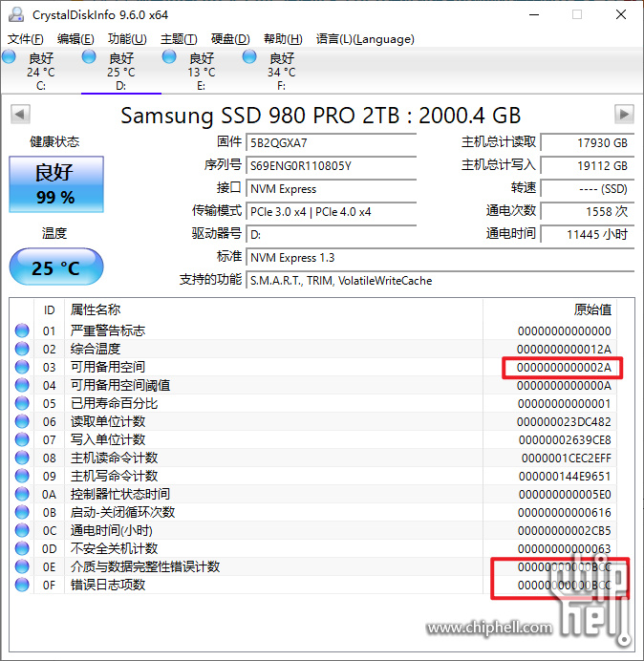Click status orb of attribute 0B 启动-关闭循环次数
This screenshot has height=661, width=644.
(x=22, y=512)
